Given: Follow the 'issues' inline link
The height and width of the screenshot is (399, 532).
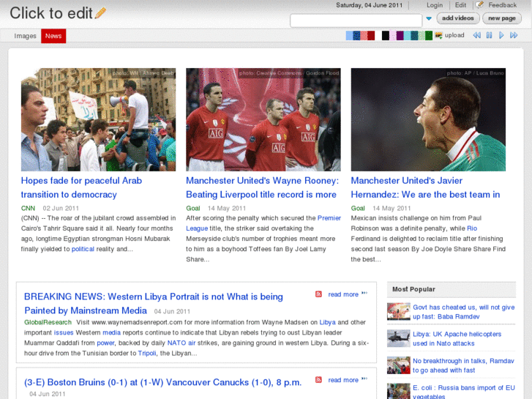Looking at the screenshot, I should tap(64, 332).
